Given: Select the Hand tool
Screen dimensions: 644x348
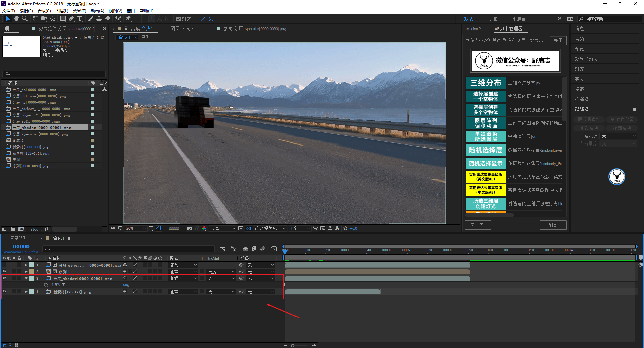Looking at the screenshot, I should click(x=16, y=19).
